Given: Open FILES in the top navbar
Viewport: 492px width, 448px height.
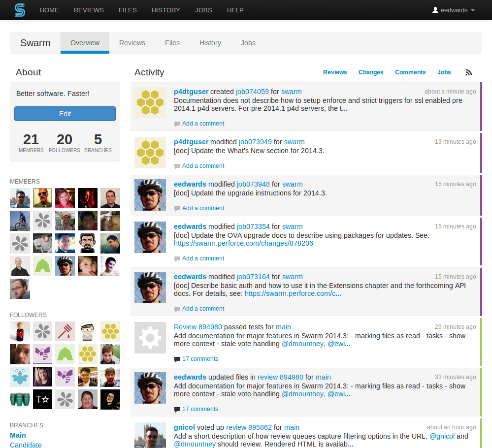Looking at the screenshot, I should point(128,10).
